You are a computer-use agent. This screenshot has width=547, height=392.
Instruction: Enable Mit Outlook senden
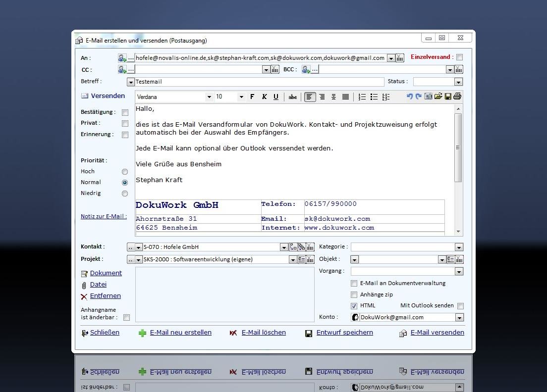pyautogui.click(x=460, y=306)
